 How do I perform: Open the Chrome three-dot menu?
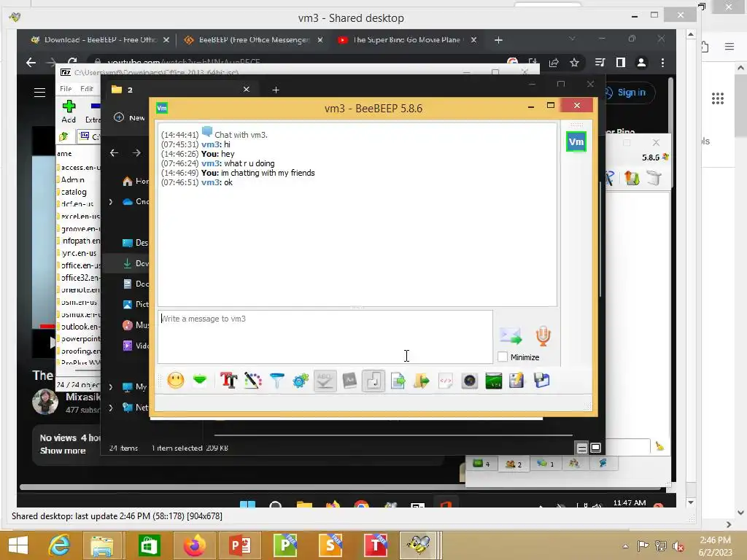pyautogui.click(x=662, y=63)
